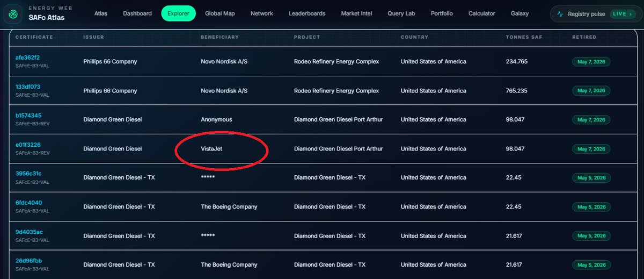644x279 pixels.
Task: Click May 7, 2026 badge in row afe362f2
Action: pos(591,62)
